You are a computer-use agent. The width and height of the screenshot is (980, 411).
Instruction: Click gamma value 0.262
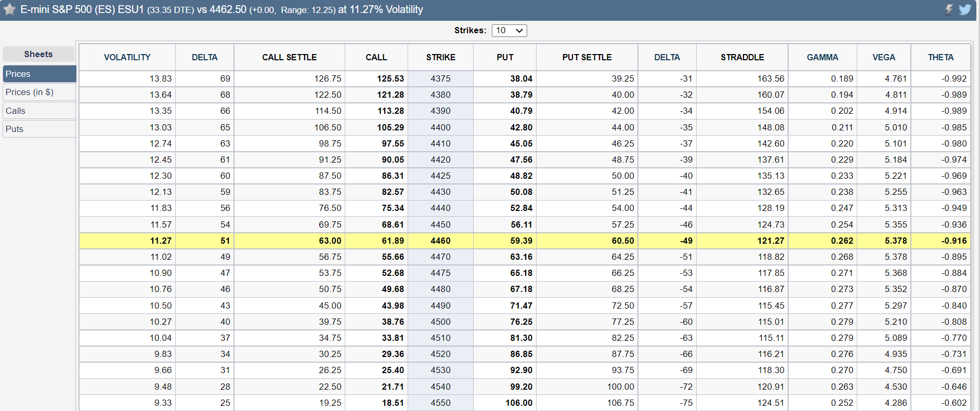pos(842,241)
